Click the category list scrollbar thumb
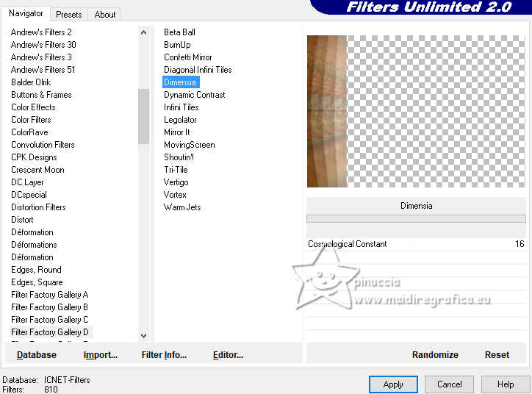Image resolution: width=532 pixels, height=394 pixels. coord(143,116)
